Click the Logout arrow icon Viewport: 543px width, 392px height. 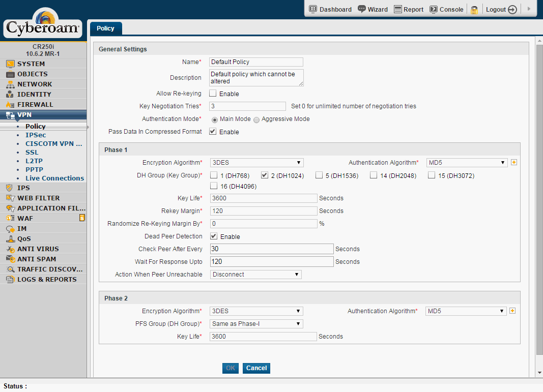coord(512,10)
